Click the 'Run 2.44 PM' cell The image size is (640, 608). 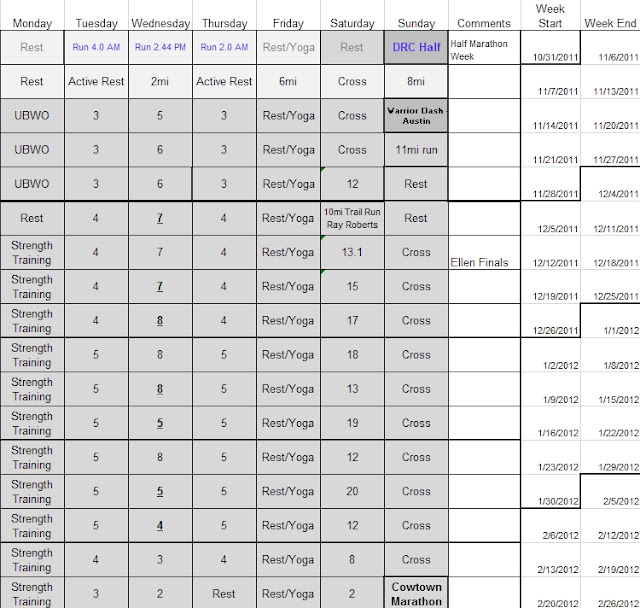click(x=160, y=47)
